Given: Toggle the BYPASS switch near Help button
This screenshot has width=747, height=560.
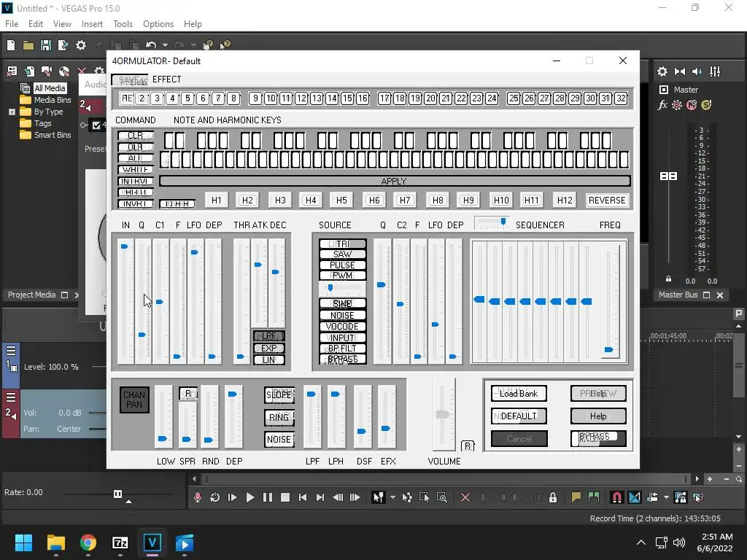Looking at the screenshot, I should coord(598,438).
